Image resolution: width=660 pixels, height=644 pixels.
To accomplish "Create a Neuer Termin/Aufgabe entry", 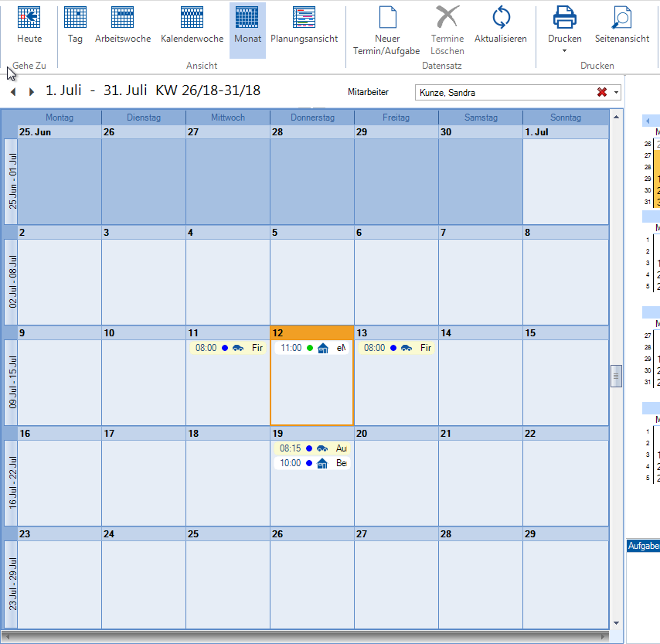I will 386,17.
